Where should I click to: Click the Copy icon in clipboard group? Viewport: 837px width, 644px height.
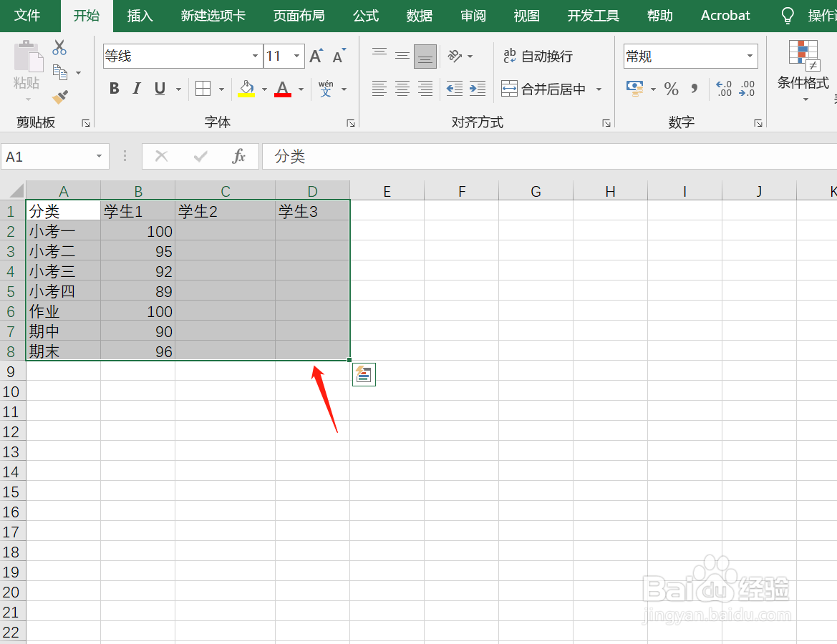click(x=60, y=72)
